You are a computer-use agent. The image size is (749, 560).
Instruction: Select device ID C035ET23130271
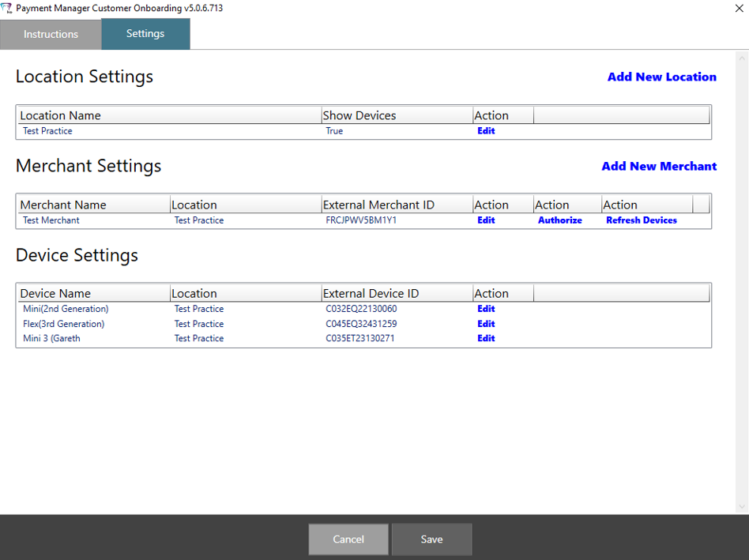click(360, 338)
